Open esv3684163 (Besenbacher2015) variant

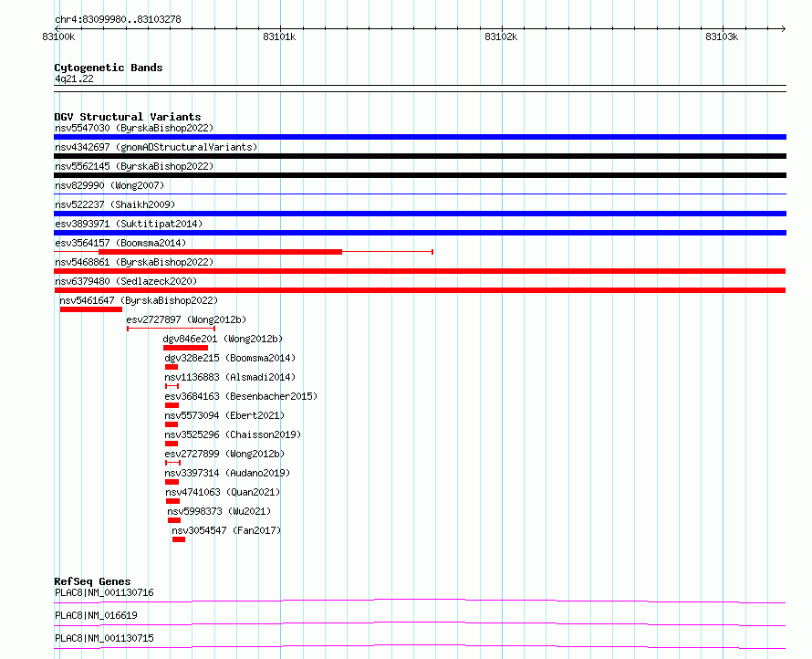click(241, 396)
